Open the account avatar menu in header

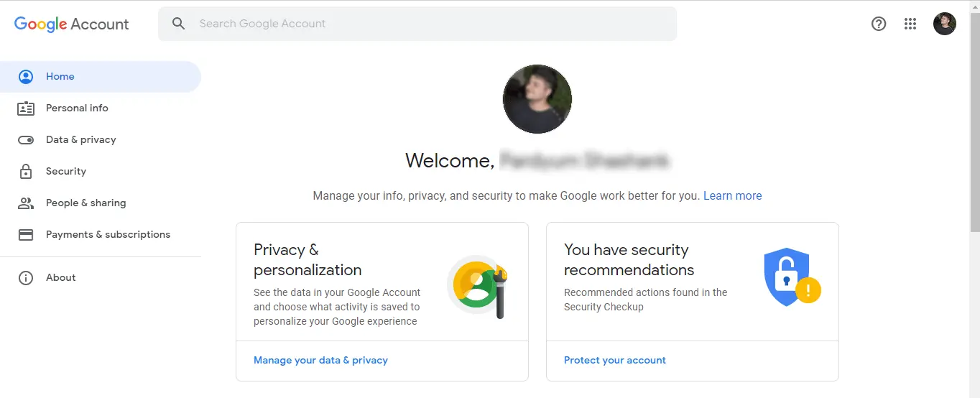tap(945, 24)
